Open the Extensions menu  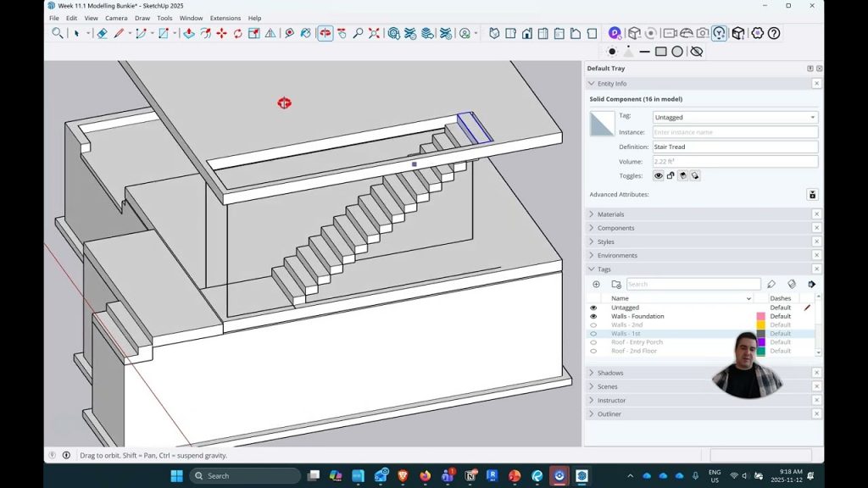(x=225, y=18)
